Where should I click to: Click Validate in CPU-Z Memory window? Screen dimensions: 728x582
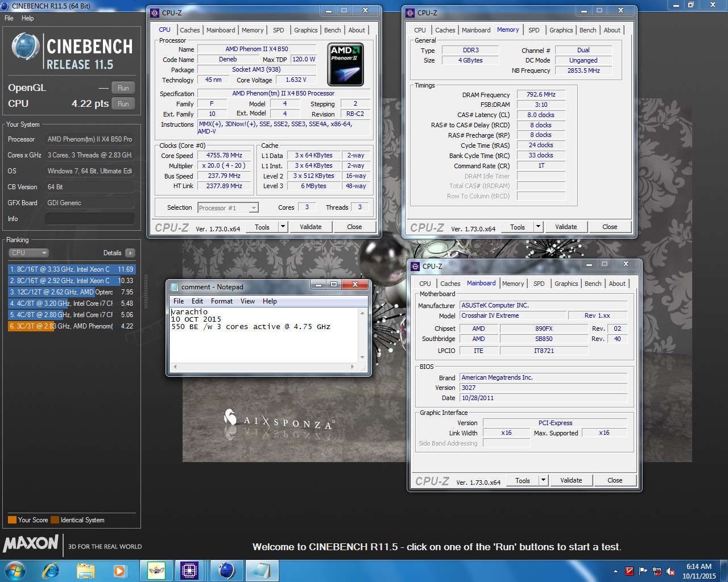[566, 227]
